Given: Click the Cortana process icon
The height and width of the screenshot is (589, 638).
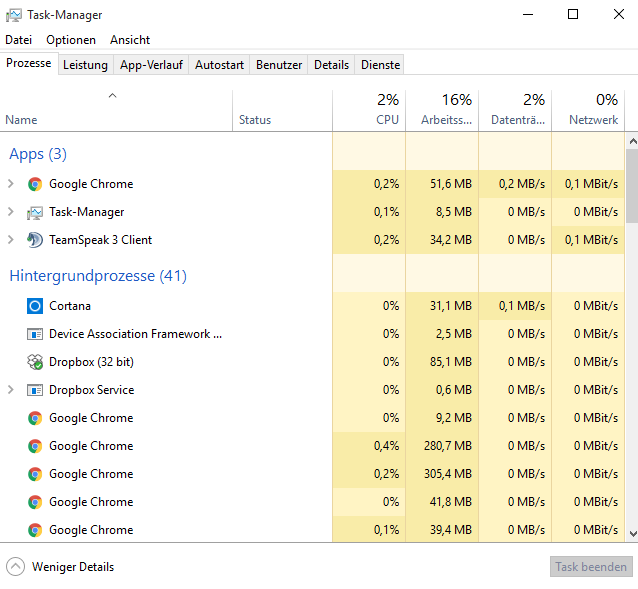Looking at the screenshot, I should [35, 306].
